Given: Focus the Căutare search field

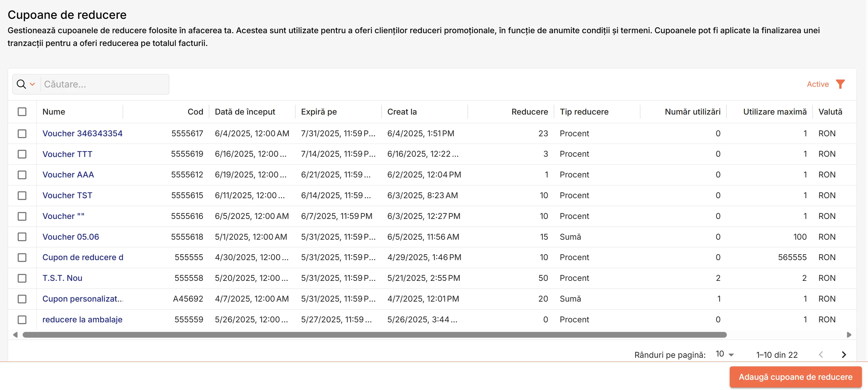Looking at the screenshot, I should (x=104, y=84).
